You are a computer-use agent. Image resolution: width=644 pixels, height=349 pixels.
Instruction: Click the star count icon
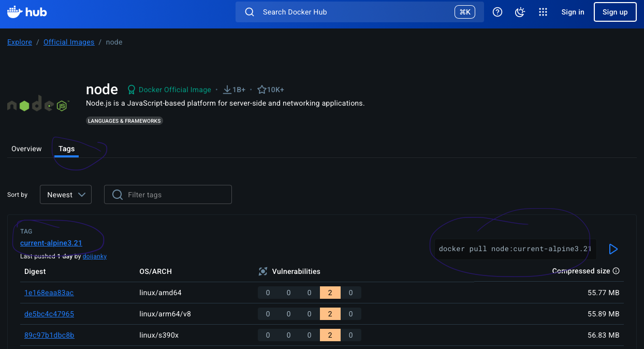[x=262, y=90]
